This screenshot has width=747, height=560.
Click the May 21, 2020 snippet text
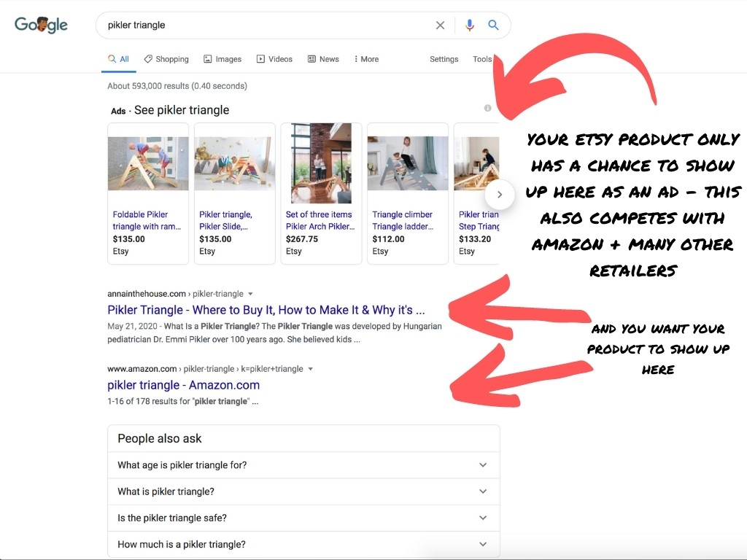point(274,332)
